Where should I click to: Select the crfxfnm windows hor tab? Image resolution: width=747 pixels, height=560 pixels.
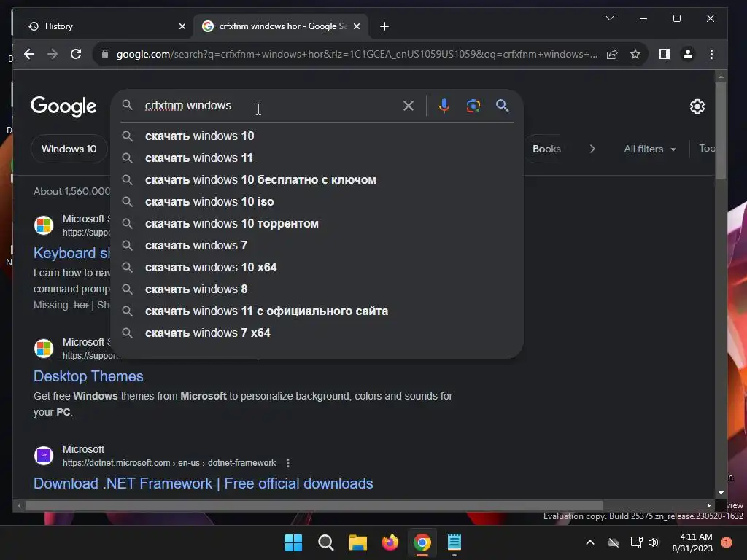pyautogui.click(x=281, y=27)
